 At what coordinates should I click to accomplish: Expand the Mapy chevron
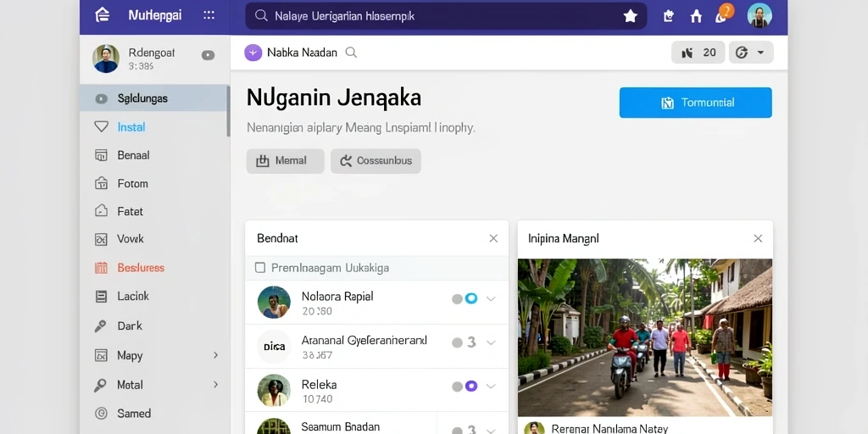click(x=216, y=355)
